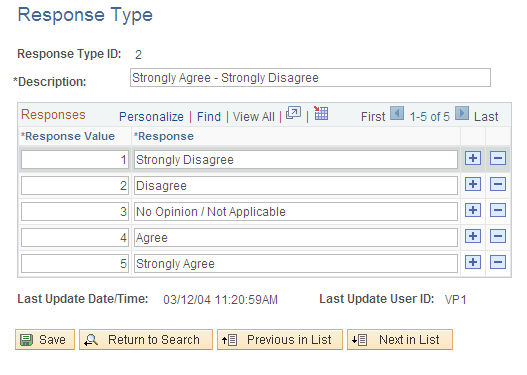Click No Opinion / Not Applicable field

[x=296, y=212]
